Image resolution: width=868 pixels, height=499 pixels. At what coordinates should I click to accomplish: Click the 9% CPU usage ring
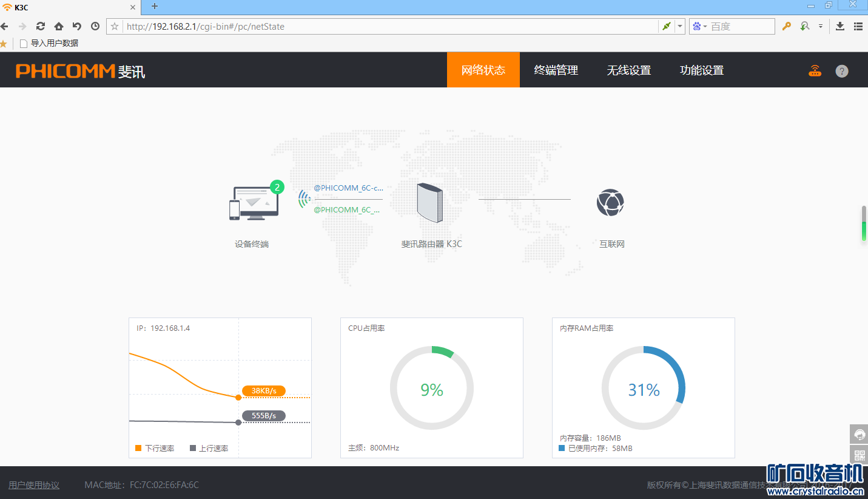(432, 389)
